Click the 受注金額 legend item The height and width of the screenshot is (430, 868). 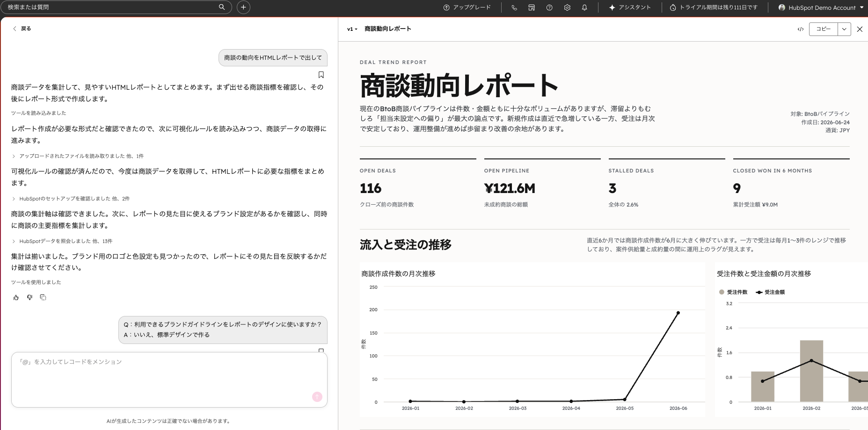[770, 292]
